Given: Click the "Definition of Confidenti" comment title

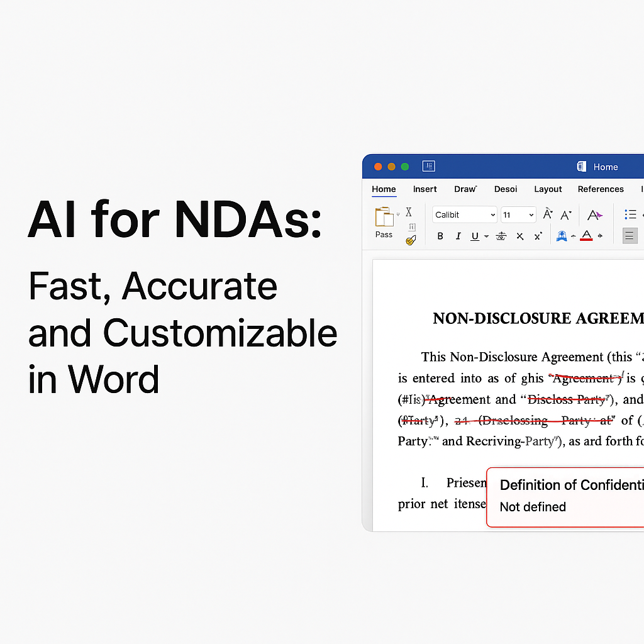Looking at the screenshot, I should click(x=572, y=486).
